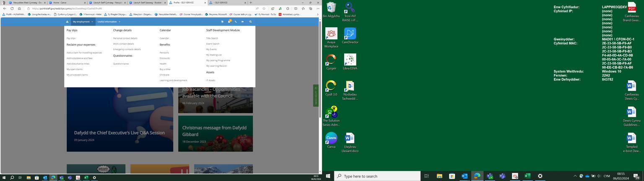This screenshot has width=644, height=181.
Task: Select Add a claim for travelling expenses
Action: coord(84,53)
